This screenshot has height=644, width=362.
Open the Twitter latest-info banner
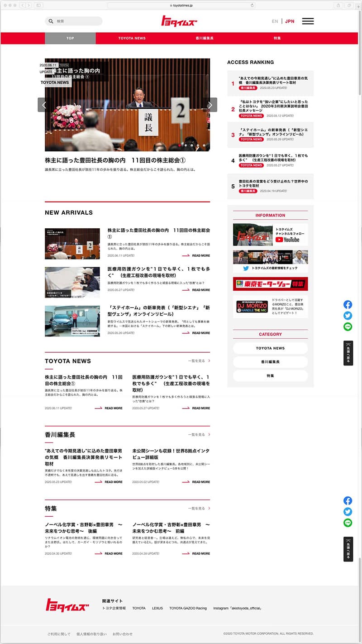tap(271, 261)
